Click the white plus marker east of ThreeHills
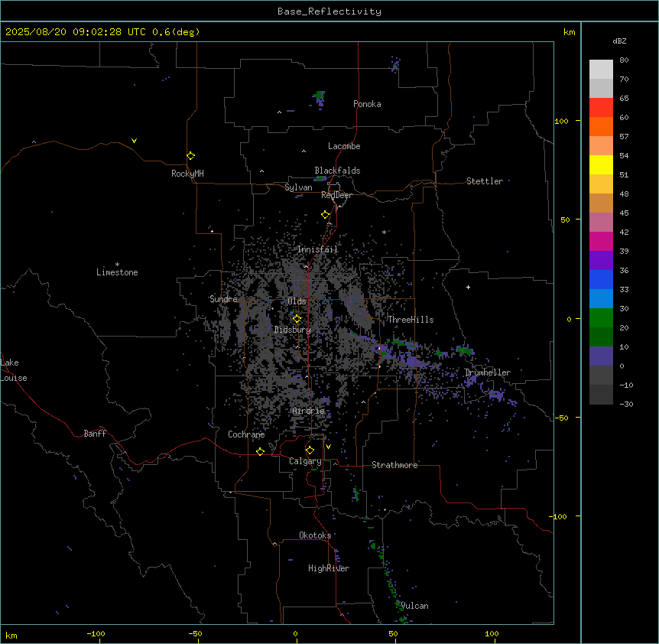The image size is (659, 644). click(x=468, y=287)
